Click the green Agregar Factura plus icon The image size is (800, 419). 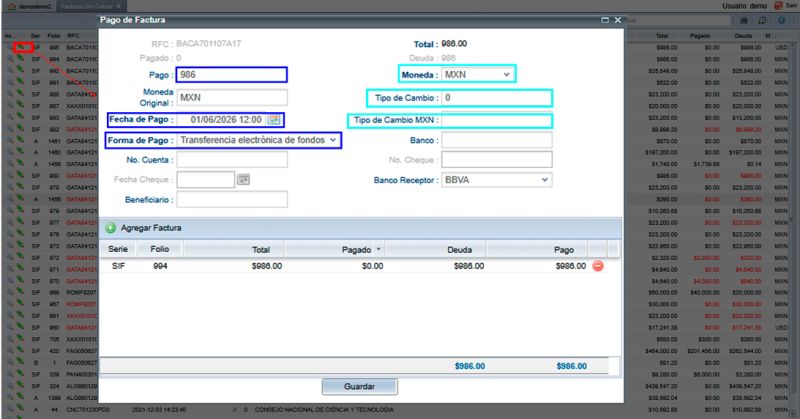point(110,228)
